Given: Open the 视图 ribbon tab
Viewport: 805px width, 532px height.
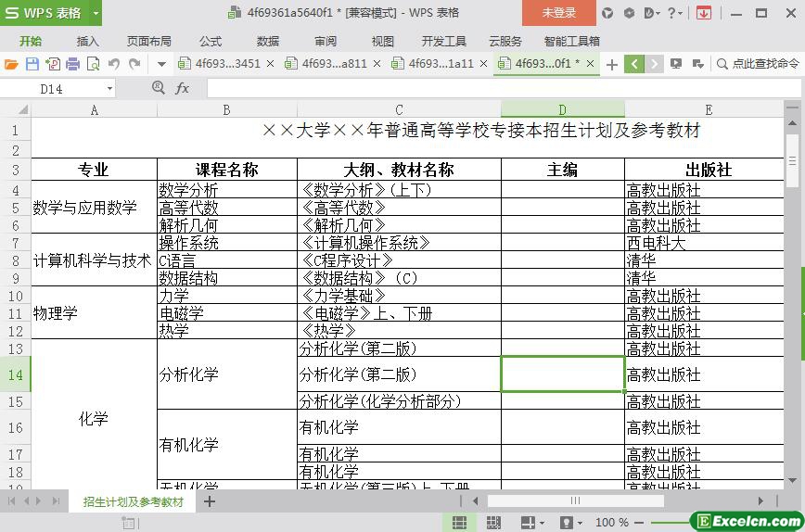Looking at the screenshot, I should [382, 42].
